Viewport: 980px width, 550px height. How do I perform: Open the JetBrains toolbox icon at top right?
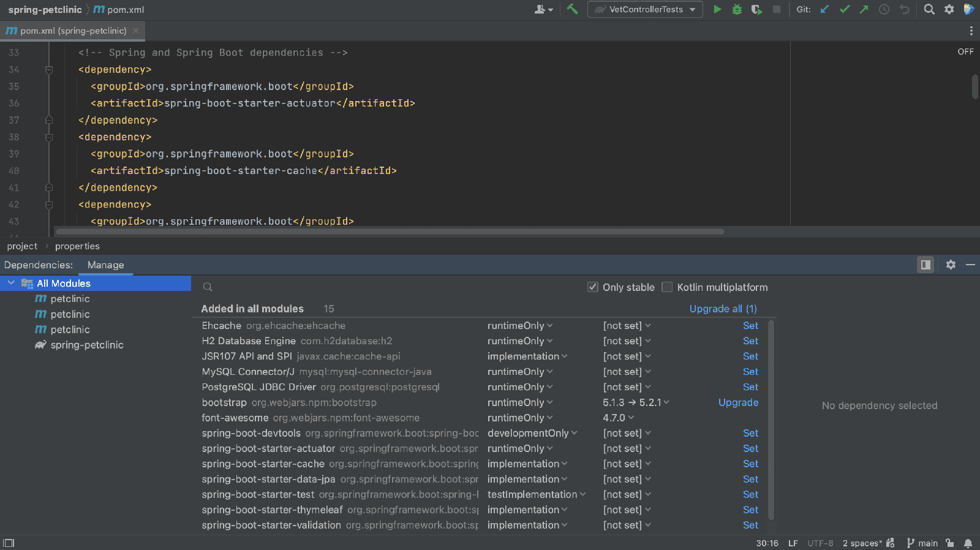(968, 9)
